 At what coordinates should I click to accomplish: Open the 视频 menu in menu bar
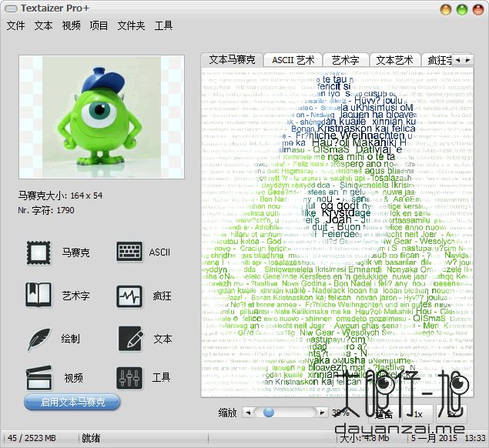(x=71, y=25)
